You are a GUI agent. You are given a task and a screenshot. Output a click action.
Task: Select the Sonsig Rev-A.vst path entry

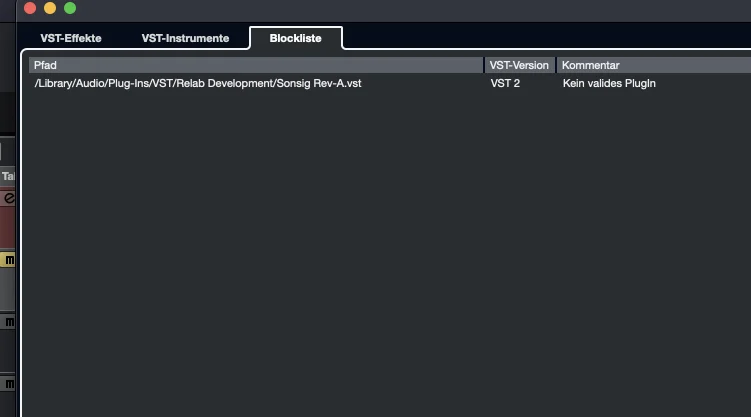pos(198,83)
